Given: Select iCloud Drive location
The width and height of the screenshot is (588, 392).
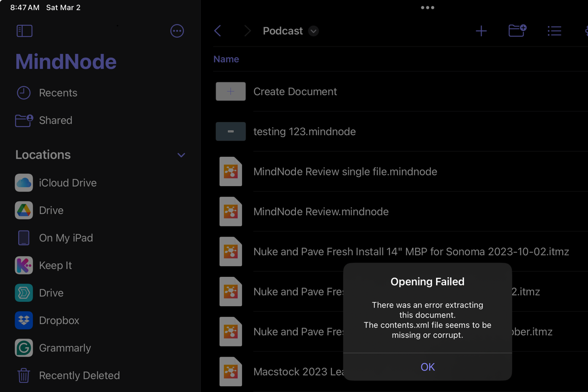Looking at the screenshot, I should 68,183.
